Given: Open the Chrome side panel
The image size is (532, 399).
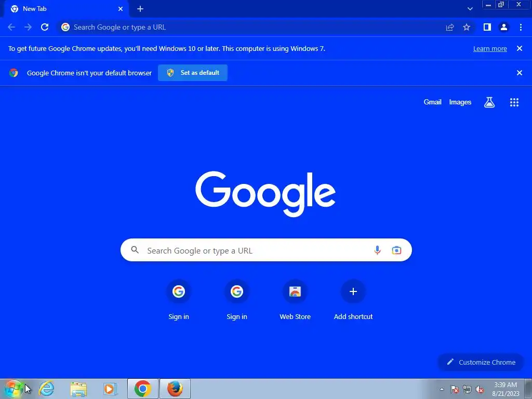Looking at the screenshot, I should coord(487,27).
